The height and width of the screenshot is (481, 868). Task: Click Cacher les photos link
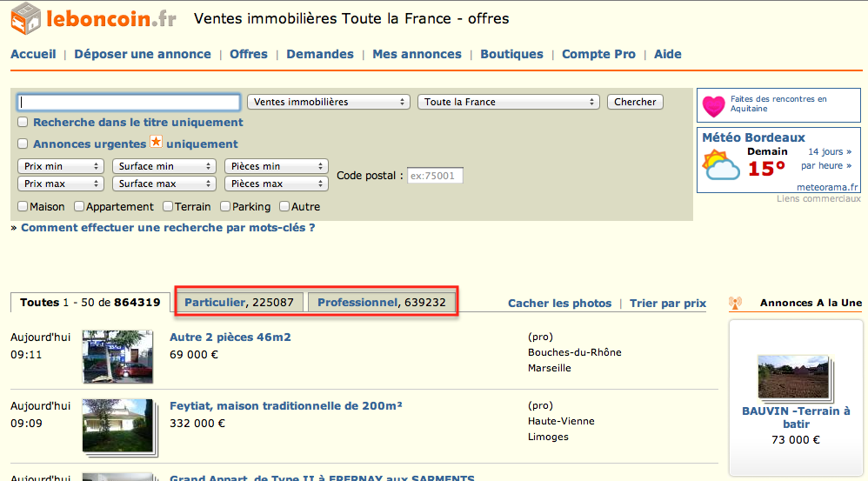559,304
